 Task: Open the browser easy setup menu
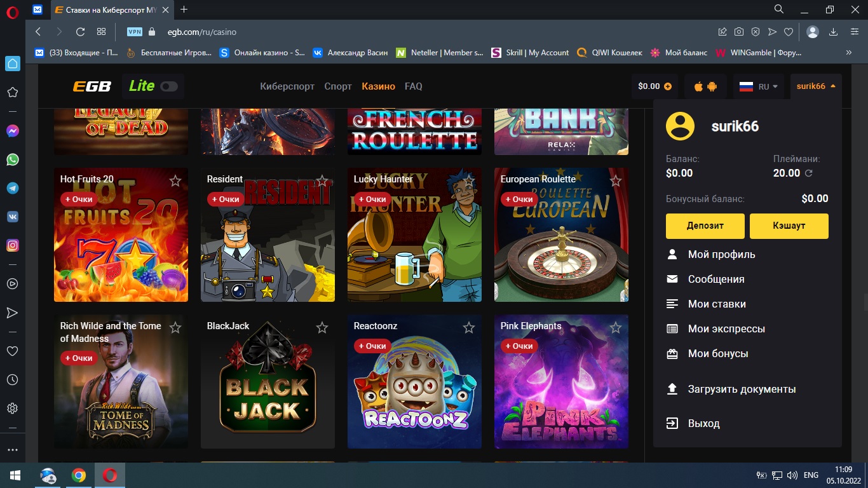855,32
